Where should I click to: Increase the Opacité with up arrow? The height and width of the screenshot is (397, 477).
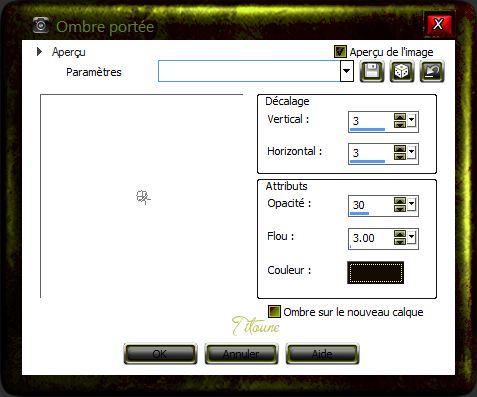(x=400, y=201)
